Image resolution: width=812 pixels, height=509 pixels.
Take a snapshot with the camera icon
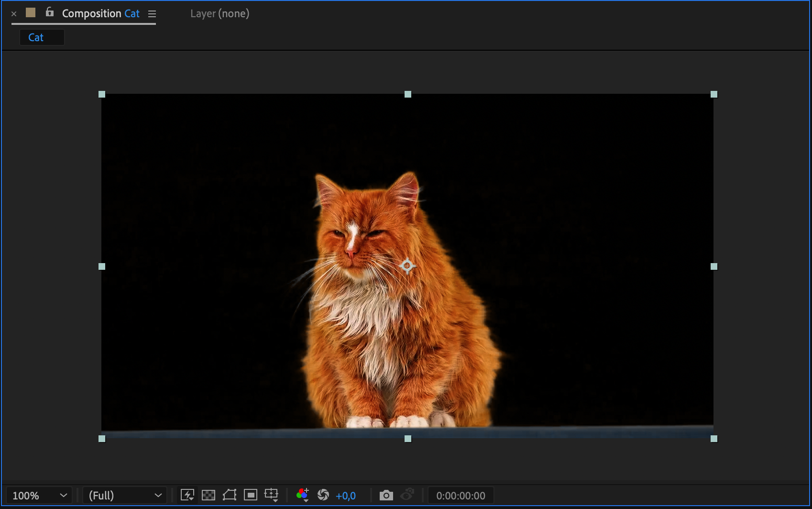(x=386, y=495)
